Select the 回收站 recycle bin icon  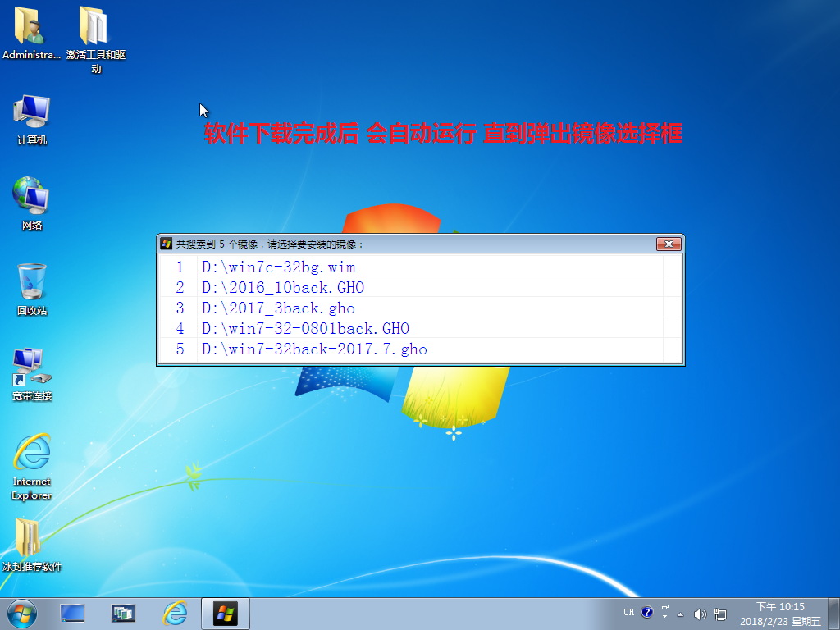click(x=32, y=290)
